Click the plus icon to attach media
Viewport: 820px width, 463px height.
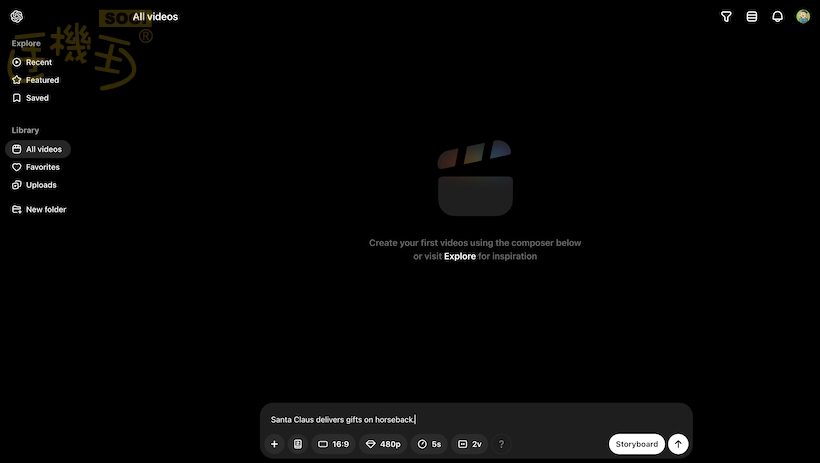tap(274, 444)
